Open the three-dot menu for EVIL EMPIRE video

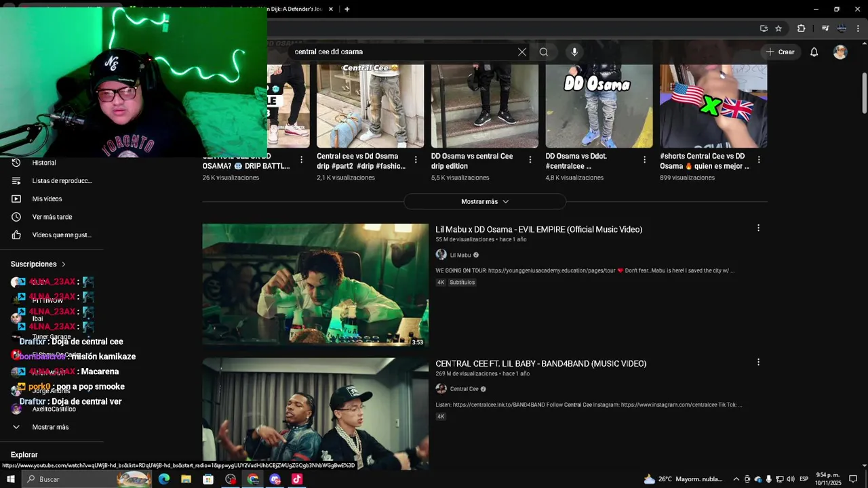pos(758,228)
